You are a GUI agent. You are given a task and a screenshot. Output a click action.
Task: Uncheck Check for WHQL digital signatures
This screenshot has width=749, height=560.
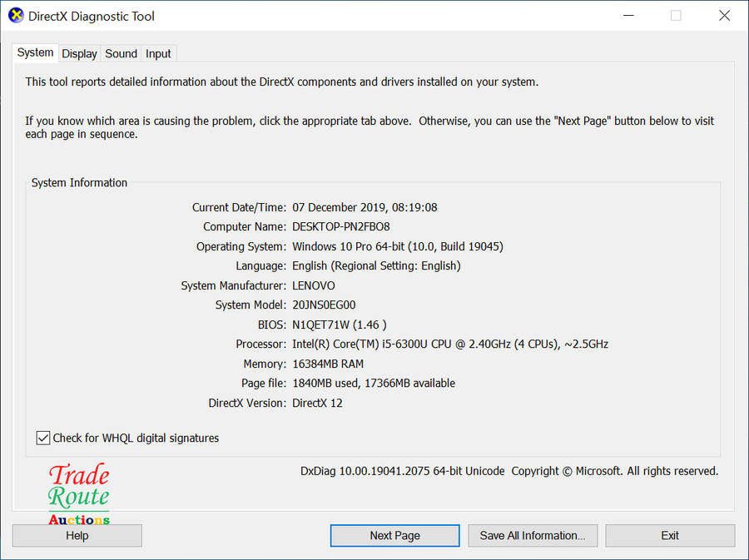point(42,438)
